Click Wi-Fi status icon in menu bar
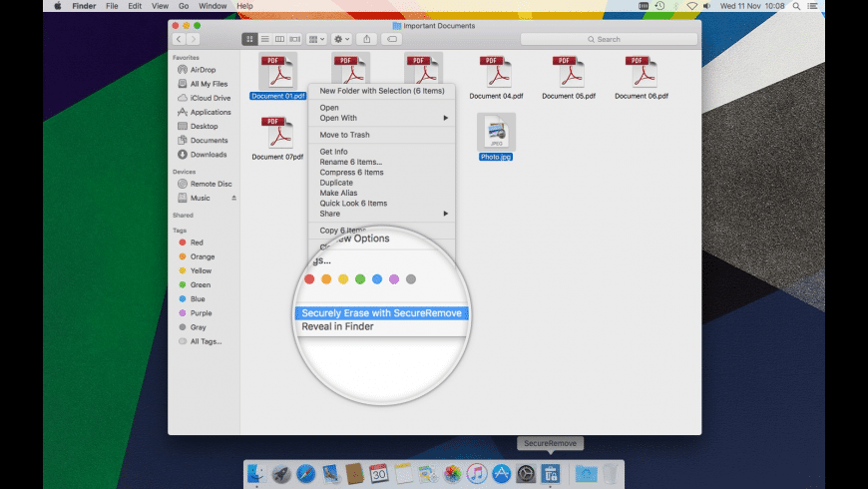The image size is (868, 489). (692, 6)
